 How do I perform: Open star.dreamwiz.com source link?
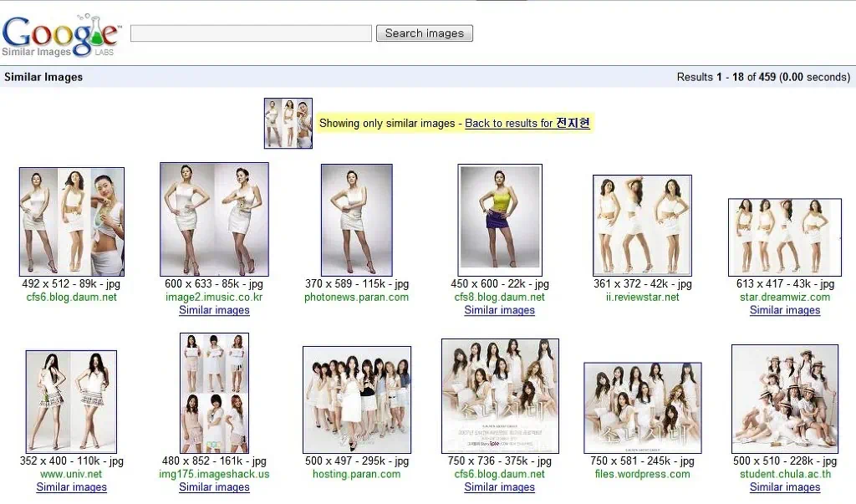point(784,296)
